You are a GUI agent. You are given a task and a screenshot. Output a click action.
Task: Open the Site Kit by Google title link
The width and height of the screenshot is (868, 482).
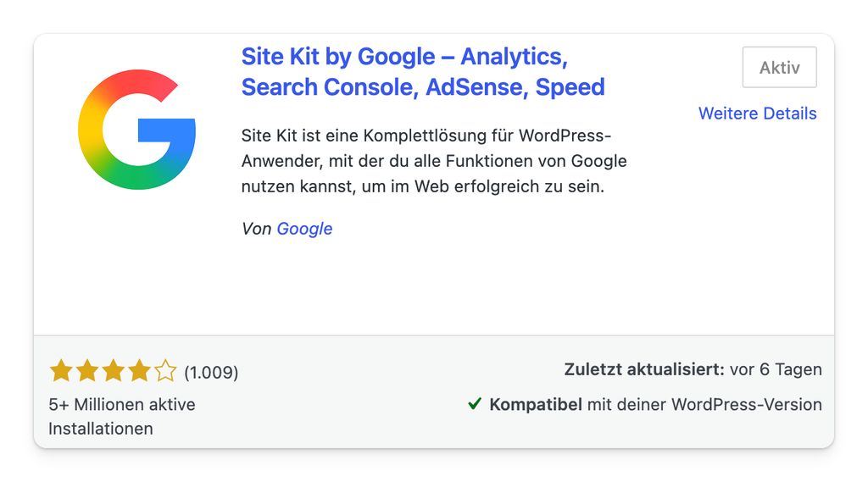click(x=423, y=72)
